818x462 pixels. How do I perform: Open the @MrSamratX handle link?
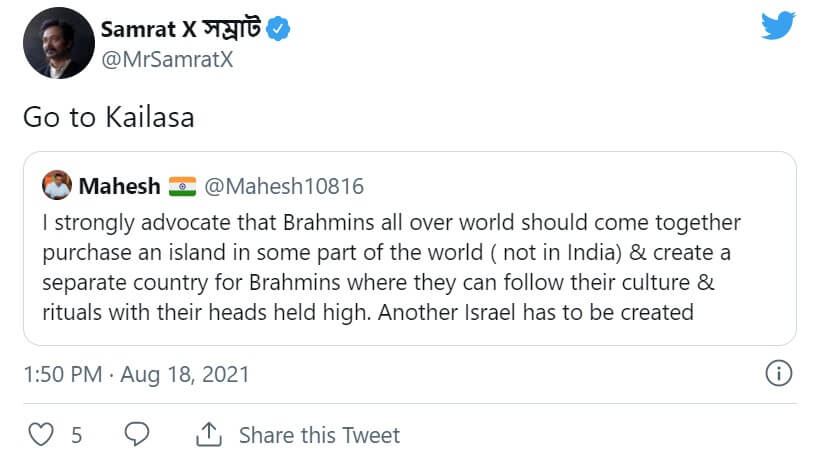tap(169, 59)
